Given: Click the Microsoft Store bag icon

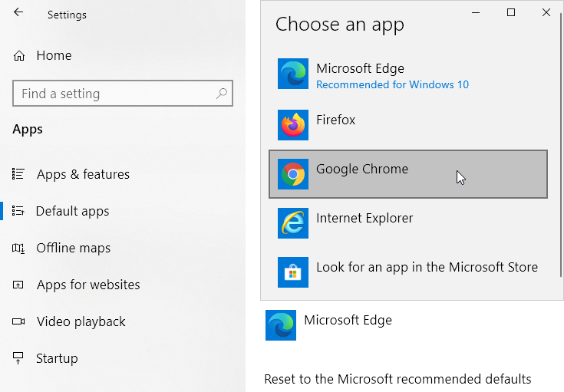Looking at the screenshot, I should (x=293, y=272).
